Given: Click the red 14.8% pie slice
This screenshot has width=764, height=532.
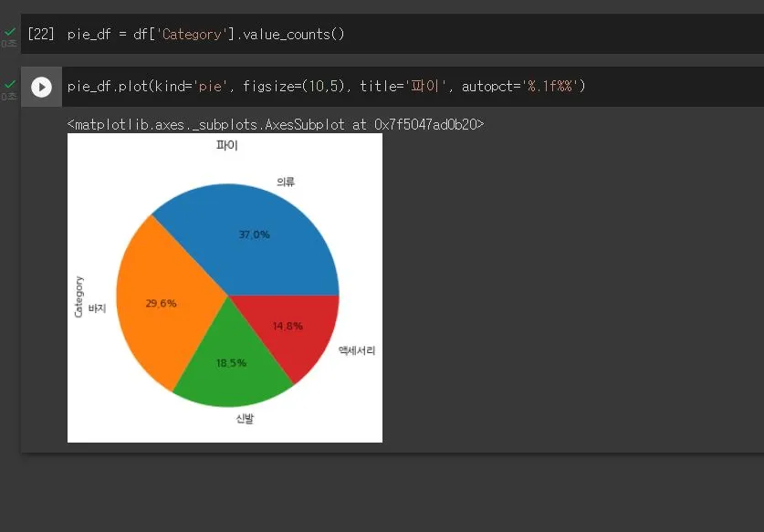Looking at the screenshot, I should click(288, 326).
